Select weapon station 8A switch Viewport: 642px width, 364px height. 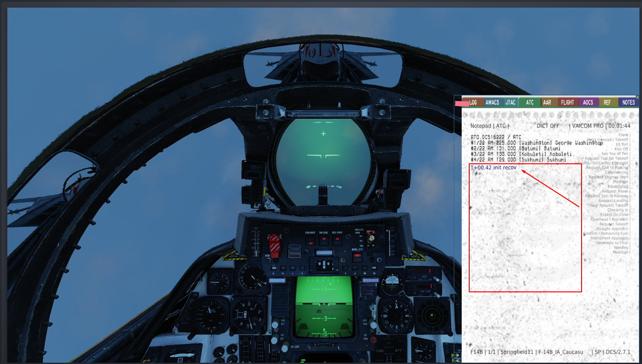[x=374, y=268]
